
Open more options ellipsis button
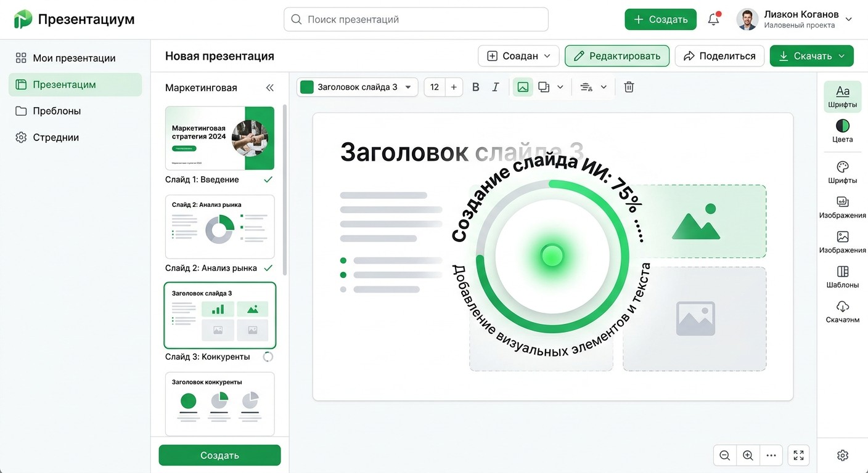[771, 455]
